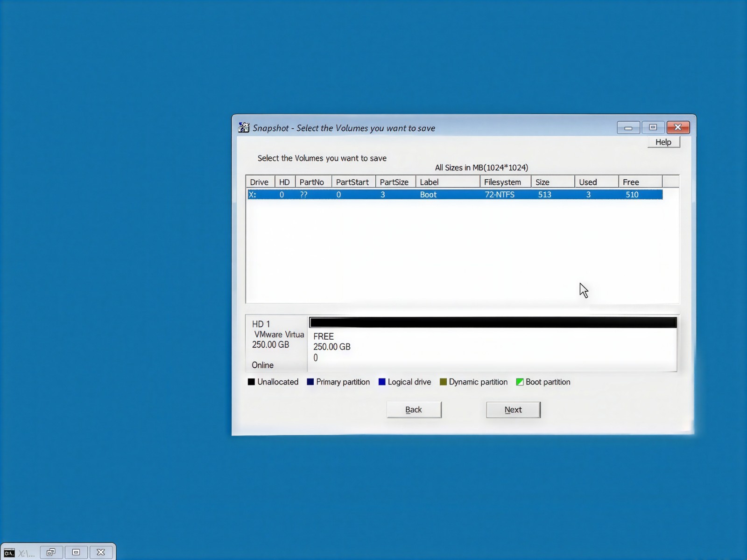Screen dimensions: 747x560
Task: Click the Online disk status text
Action: (x=262, y=365)
